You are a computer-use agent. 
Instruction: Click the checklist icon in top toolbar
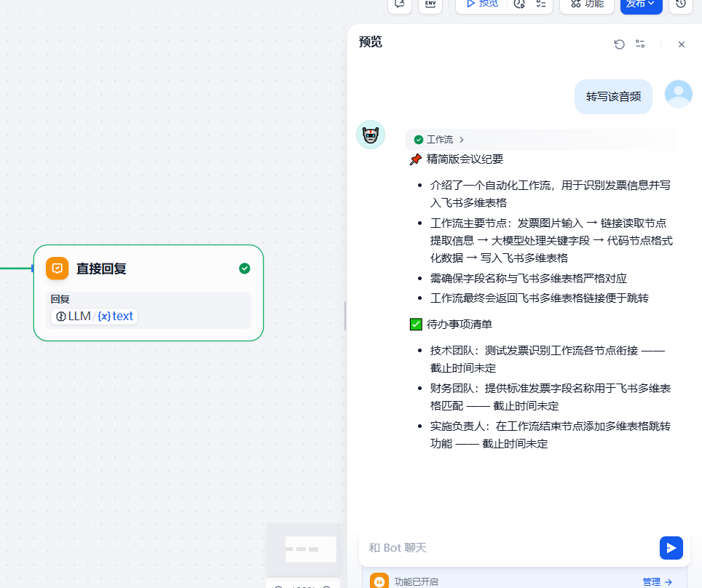pyautogui.click(x=541, y=4)
